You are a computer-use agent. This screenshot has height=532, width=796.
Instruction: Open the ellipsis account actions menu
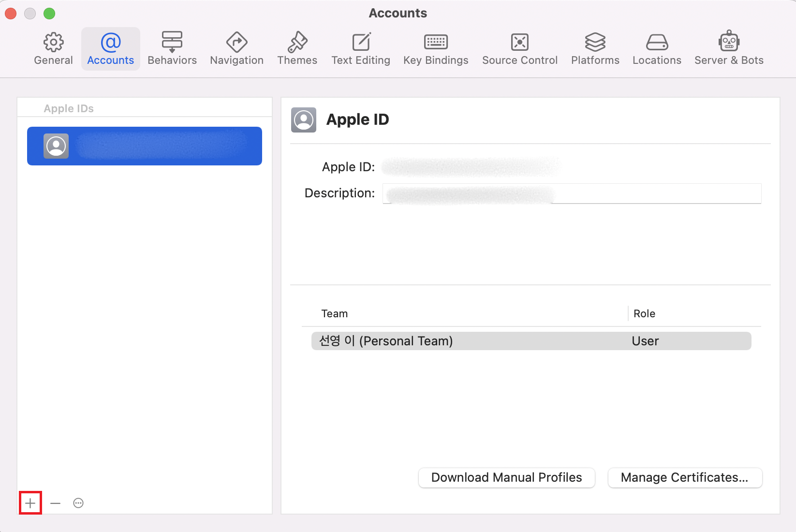78,503
